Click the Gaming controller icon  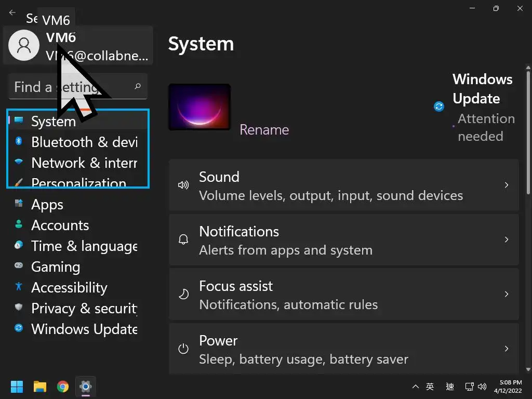click(x=19, y=265)
